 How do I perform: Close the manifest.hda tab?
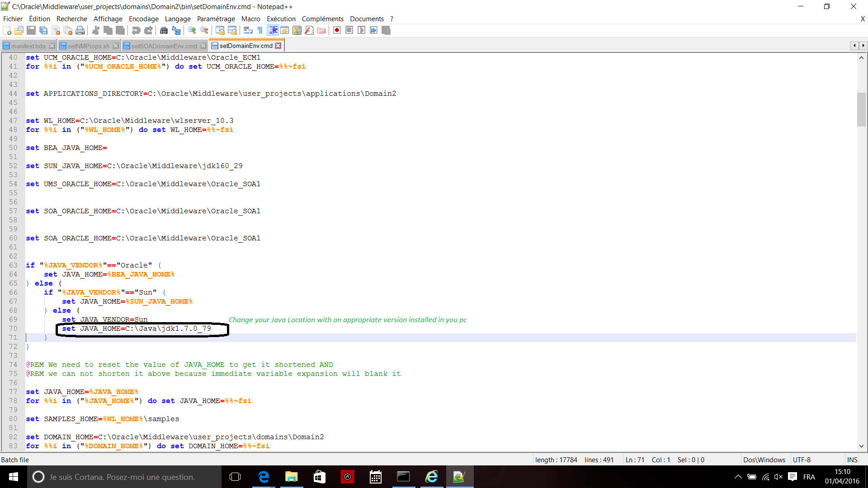52,46
